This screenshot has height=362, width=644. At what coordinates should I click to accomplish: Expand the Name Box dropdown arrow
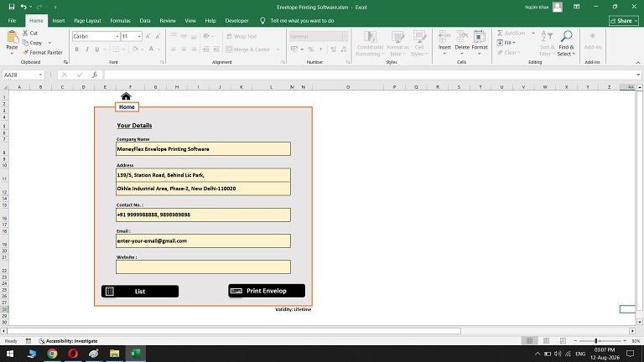(x=40, y=75)
